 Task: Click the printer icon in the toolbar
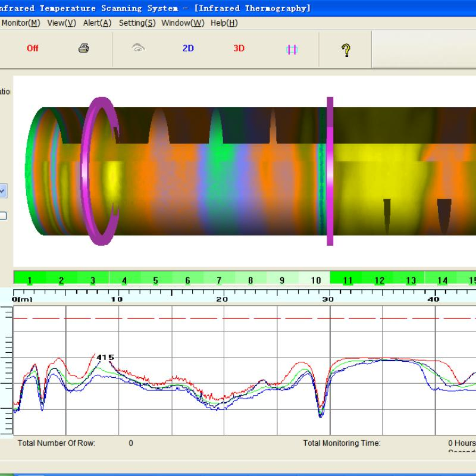coord(83,48)
